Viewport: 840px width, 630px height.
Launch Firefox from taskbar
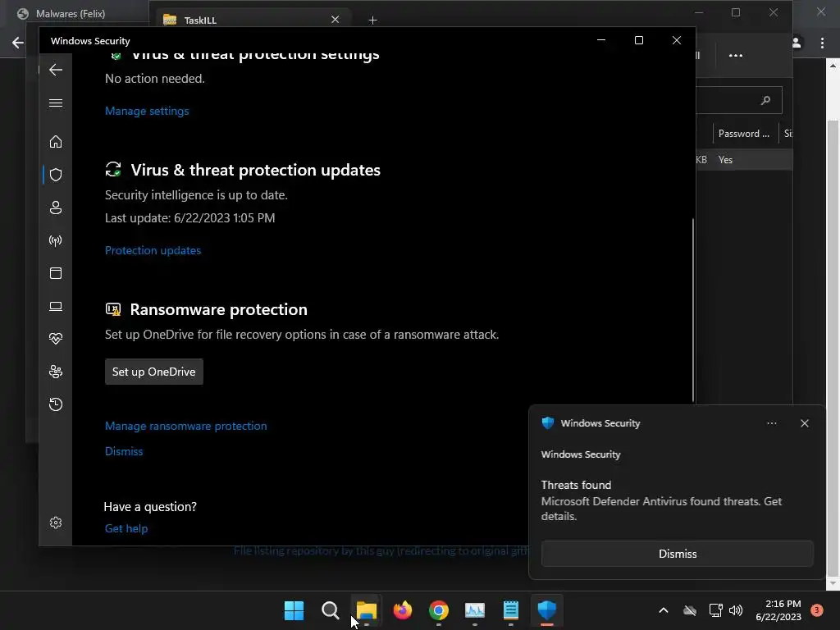pos(402,610)
